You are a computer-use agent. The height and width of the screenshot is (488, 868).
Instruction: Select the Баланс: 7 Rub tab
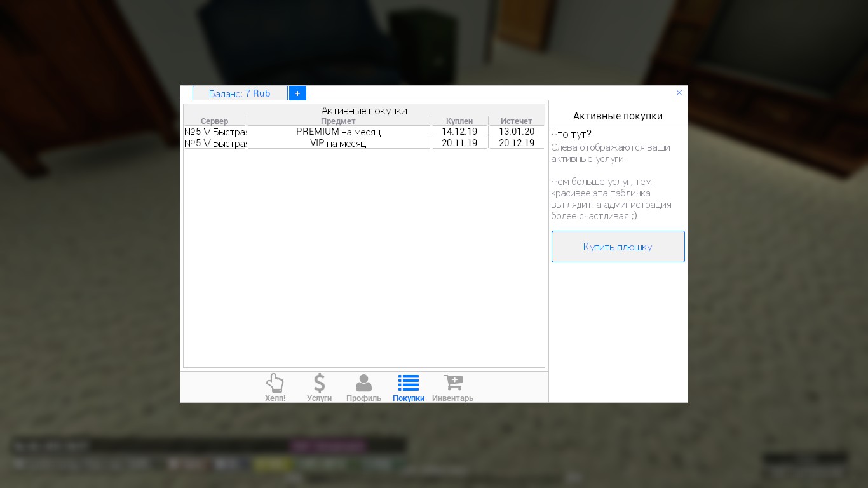(240, 93)
